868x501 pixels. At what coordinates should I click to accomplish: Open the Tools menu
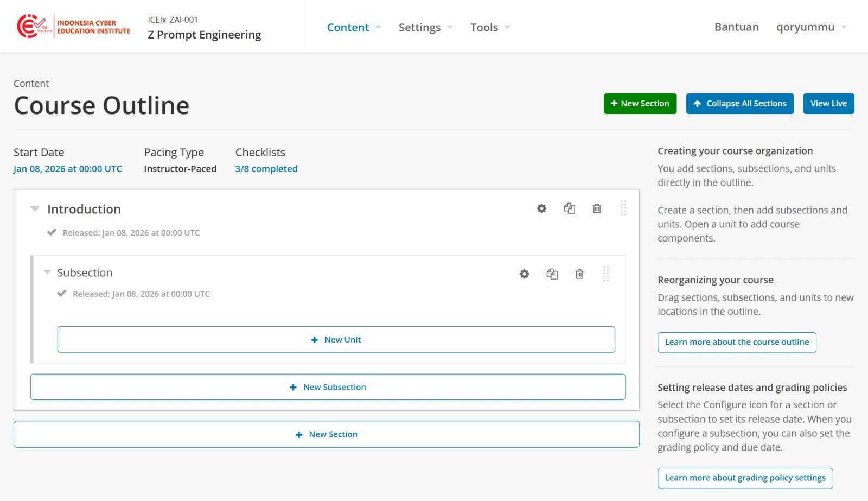coord(490,27)
